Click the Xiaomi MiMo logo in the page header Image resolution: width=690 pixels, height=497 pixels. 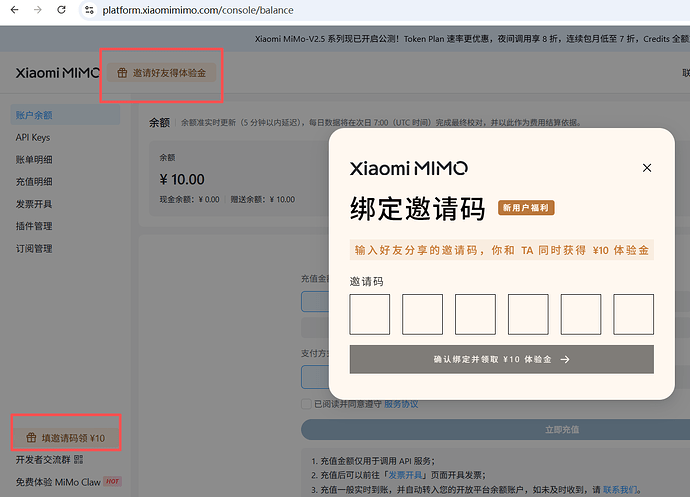pos(58,73)
